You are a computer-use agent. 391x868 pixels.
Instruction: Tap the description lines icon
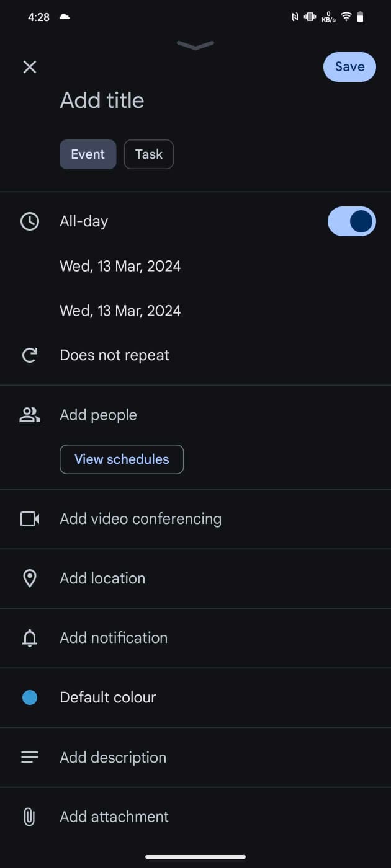(29, 757)
